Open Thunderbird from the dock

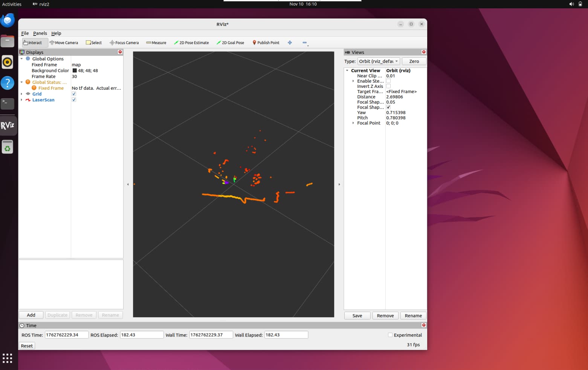(8, 20)
